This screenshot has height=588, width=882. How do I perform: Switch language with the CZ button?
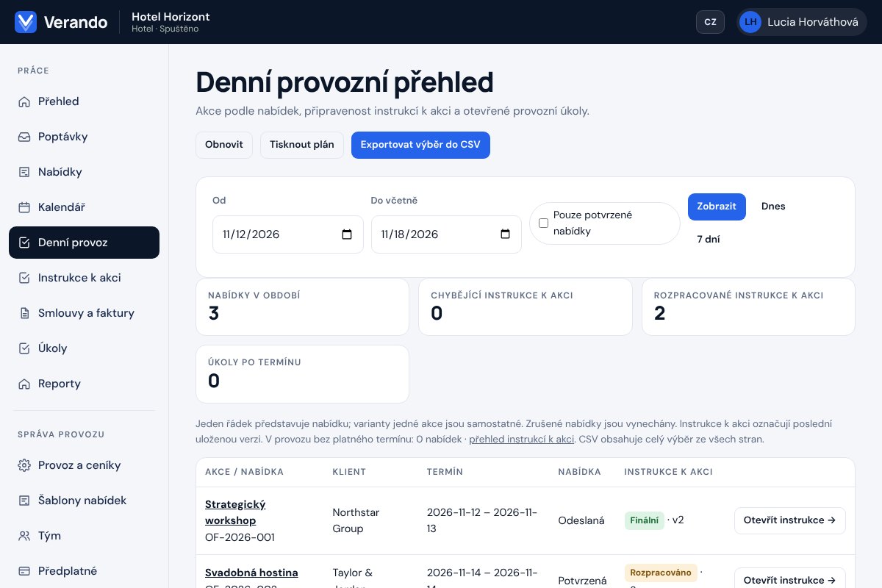710,22
